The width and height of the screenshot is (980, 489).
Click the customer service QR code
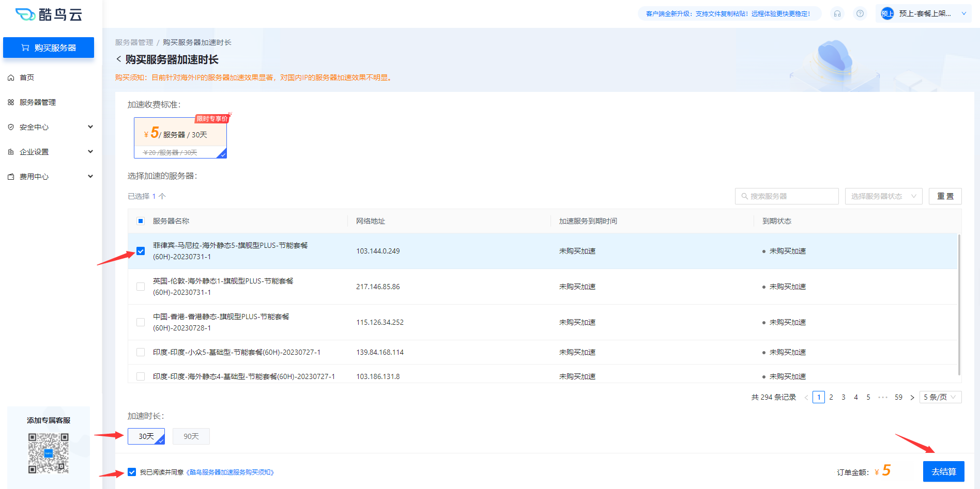[49, 453]
